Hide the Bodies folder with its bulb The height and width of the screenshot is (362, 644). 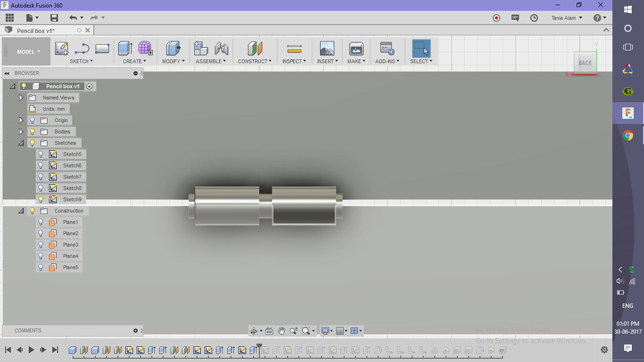pyautogui.click(x=33, y=132)
